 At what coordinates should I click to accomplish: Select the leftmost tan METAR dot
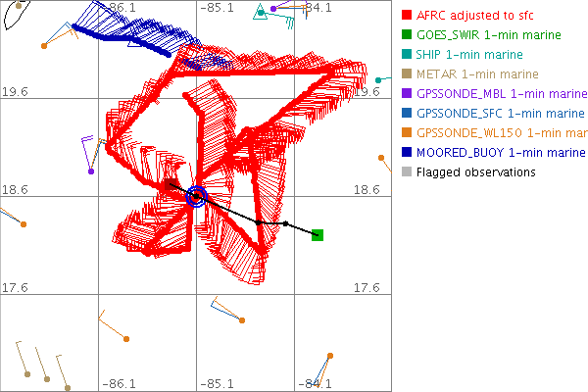tap(27, 375)
